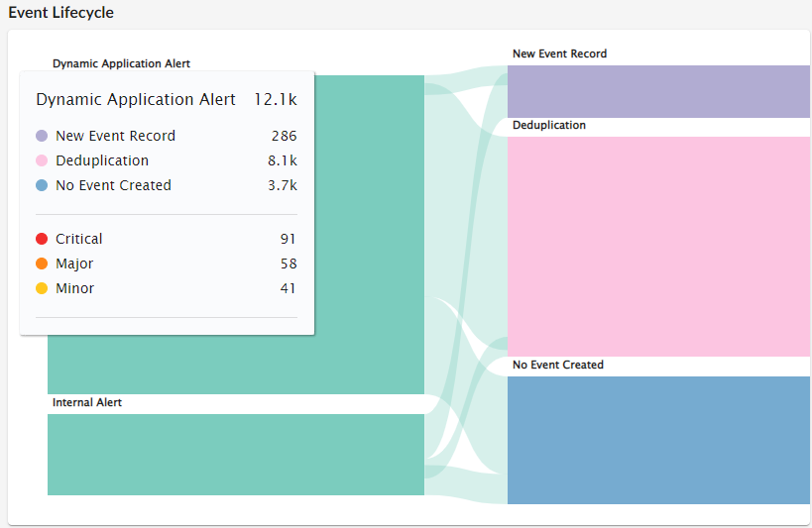812x528 pixels.
Task: Click the red Critical severity dot
Action: pos(42,239)
